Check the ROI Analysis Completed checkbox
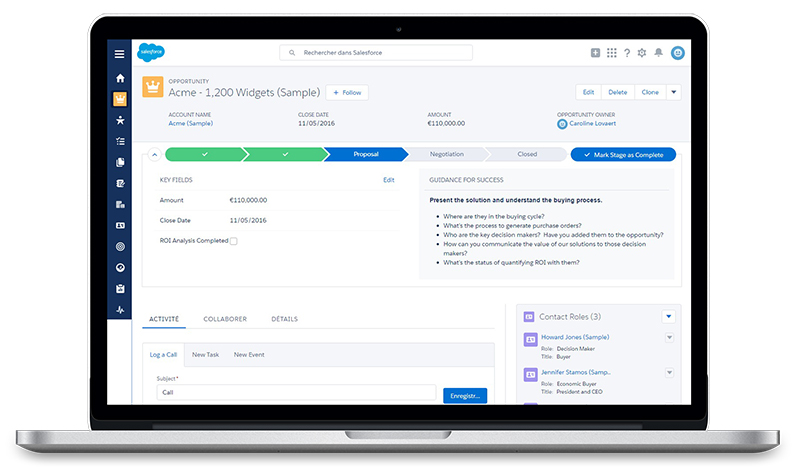Screen dimensions: 800x472 233,241
